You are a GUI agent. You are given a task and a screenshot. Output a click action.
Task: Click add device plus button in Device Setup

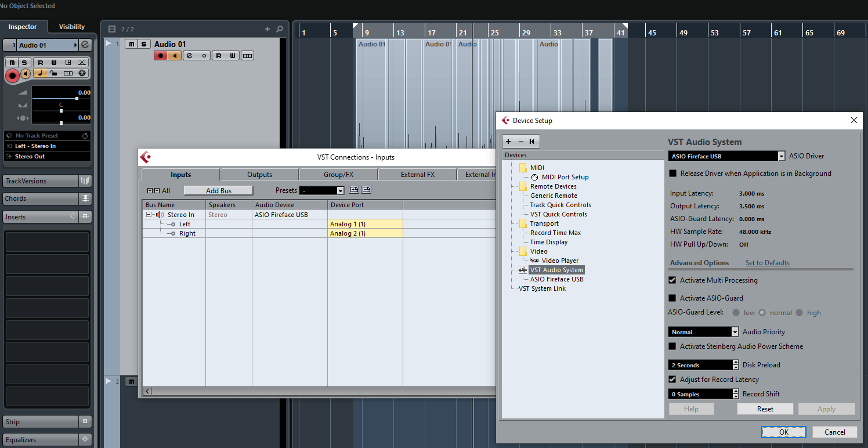click(508, 142)
